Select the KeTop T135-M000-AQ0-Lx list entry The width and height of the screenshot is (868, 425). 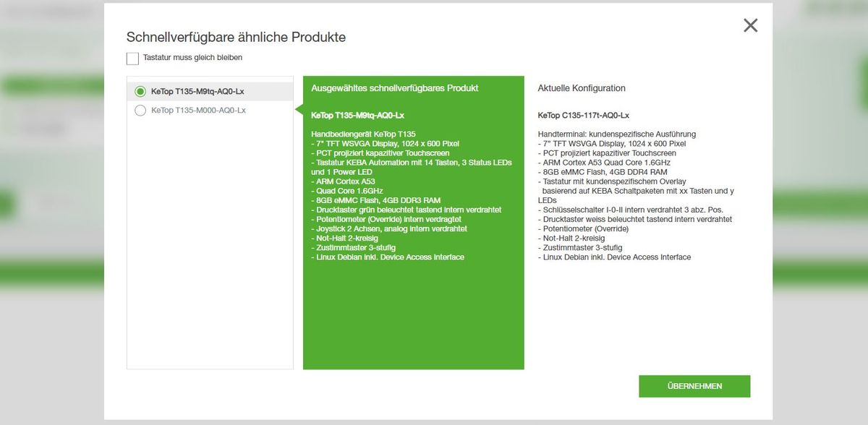click(197, 111)
